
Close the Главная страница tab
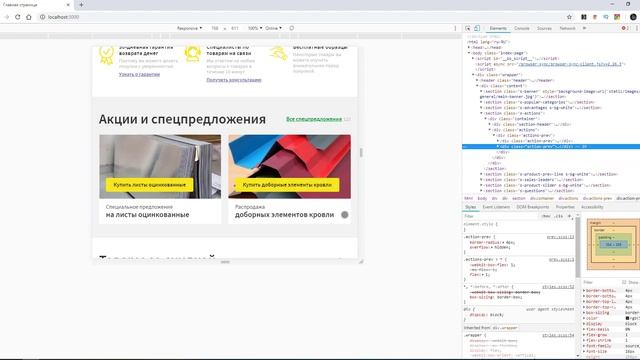click(x=68, y=5)
